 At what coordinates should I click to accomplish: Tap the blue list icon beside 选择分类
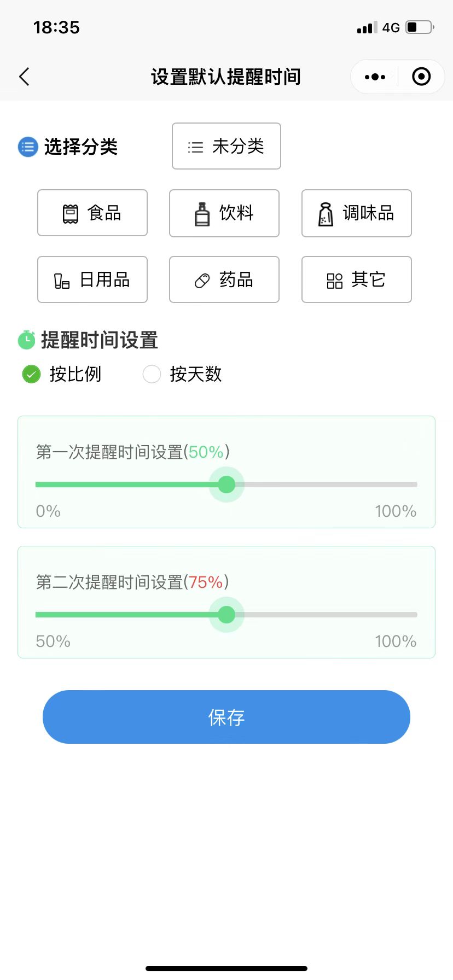tap(28, 147)
